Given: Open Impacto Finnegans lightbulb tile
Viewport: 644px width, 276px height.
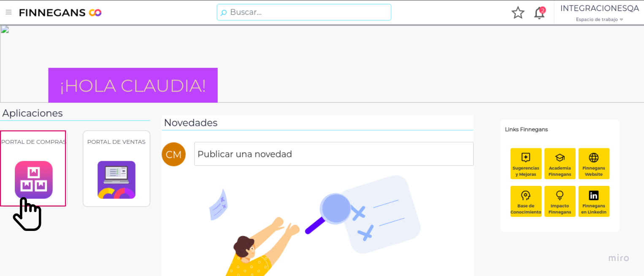Looking at the screenshot, I should pyautogui.click(x=560, y=201).
